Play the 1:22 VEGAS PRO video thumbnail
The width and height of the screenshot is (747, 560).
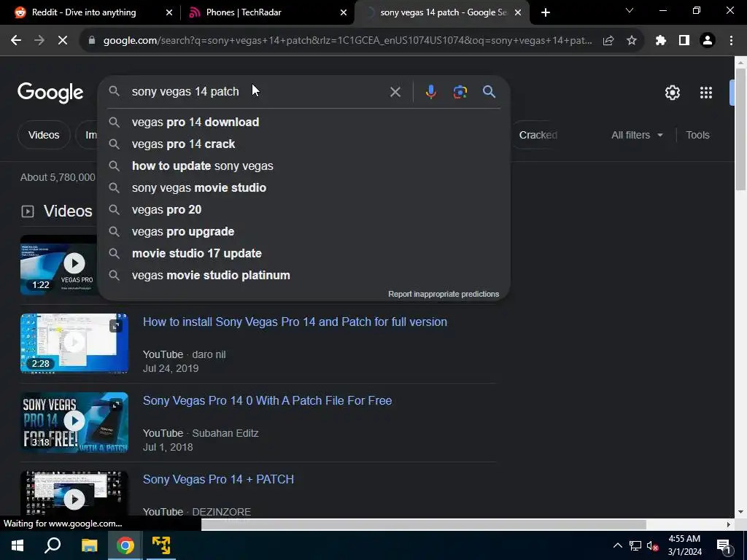pos(59,265)
